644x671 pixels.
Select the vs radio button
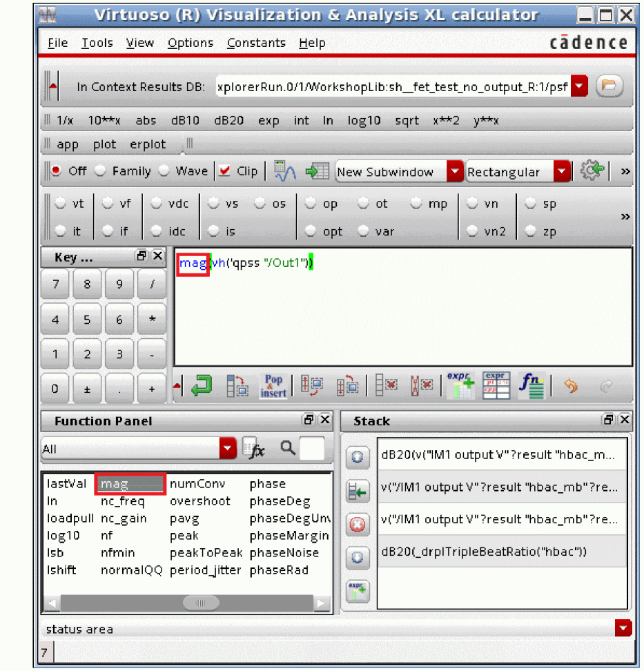tap(213, 203)
